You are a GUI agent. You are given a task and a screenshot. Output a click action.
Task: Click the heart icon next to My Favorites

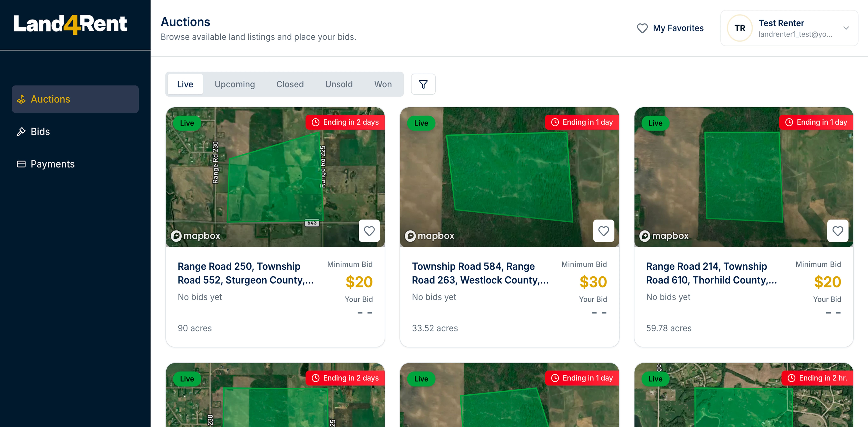pos(642,28)
